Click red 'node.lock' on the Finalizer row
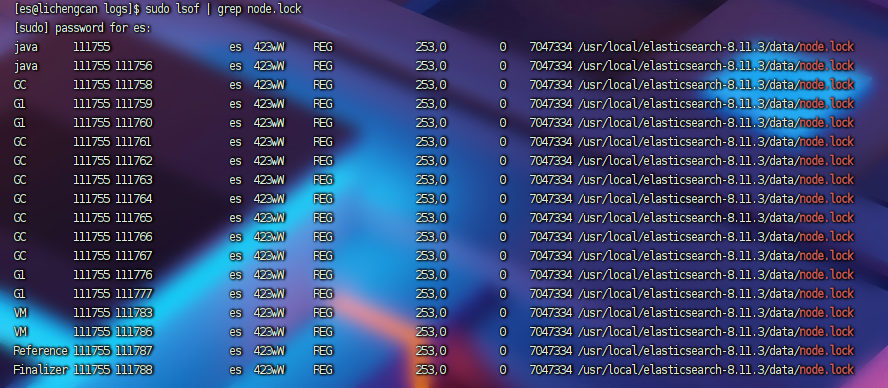This screenshot has width=888, height=388. [x=826, y=370]
